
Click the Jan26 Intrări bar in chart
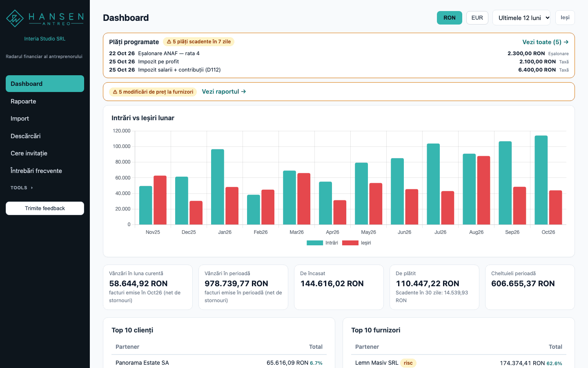click(x=218, y=187)
